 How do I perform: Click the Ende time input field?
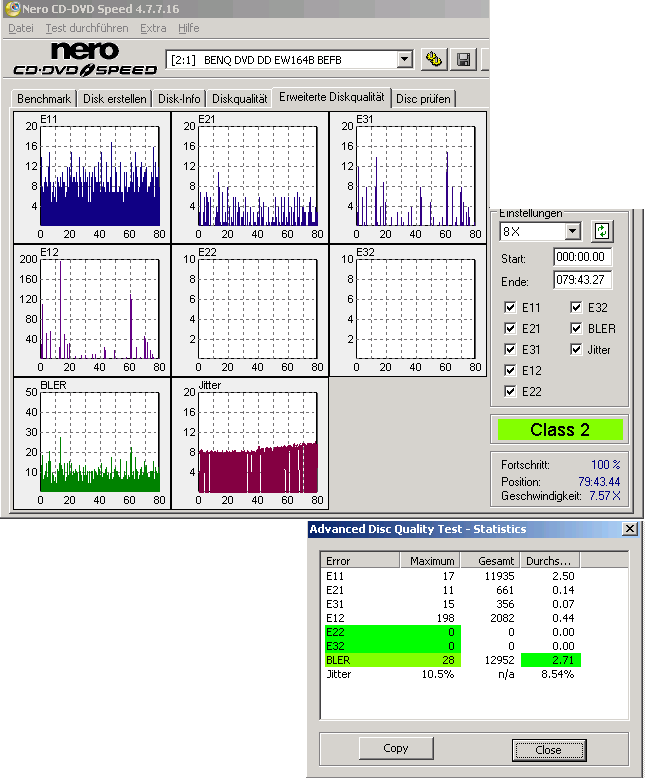(583, 280)
